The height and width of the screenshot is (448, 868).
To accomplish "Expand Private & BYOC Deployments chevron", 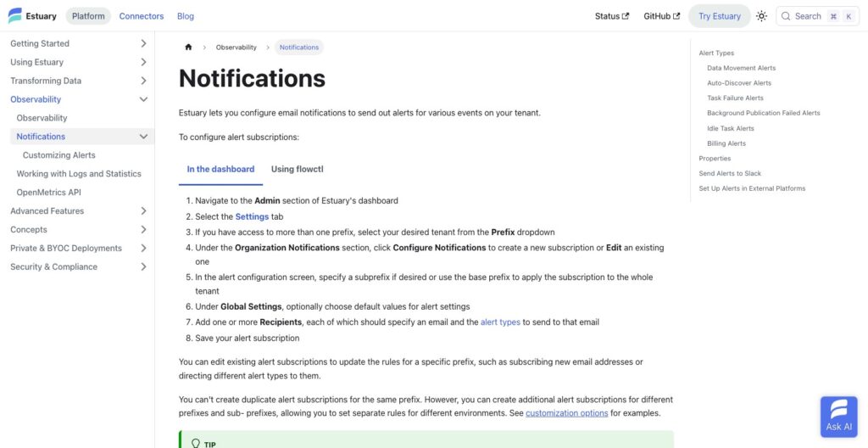I will (x=143, y=248).
